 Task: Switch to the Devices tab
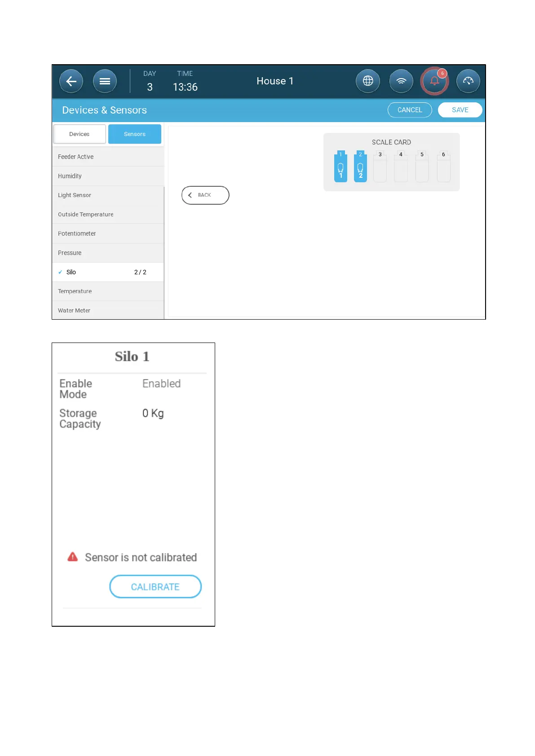(80, 134)
